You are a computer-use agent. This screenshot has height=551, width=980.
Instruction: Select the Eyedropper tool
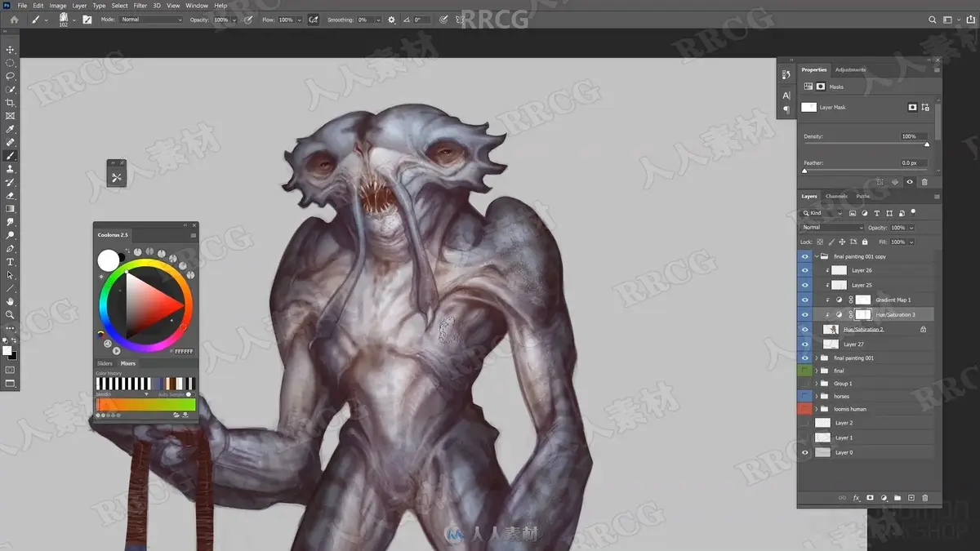pyautogui.click(x=11, y=129)
